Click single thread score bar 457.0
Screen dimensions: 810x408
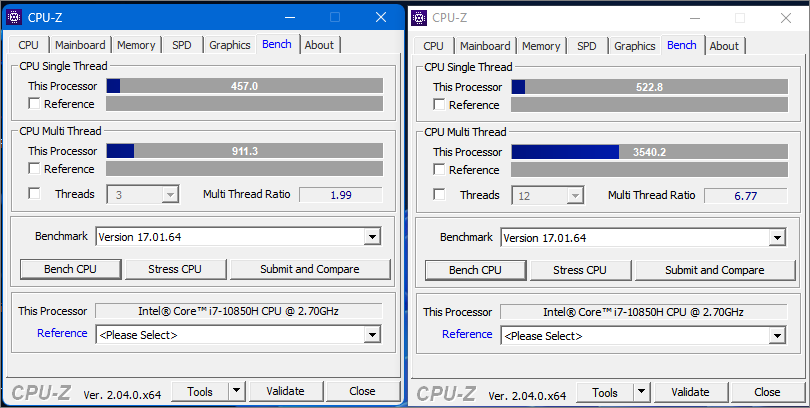tap(245, 86)
